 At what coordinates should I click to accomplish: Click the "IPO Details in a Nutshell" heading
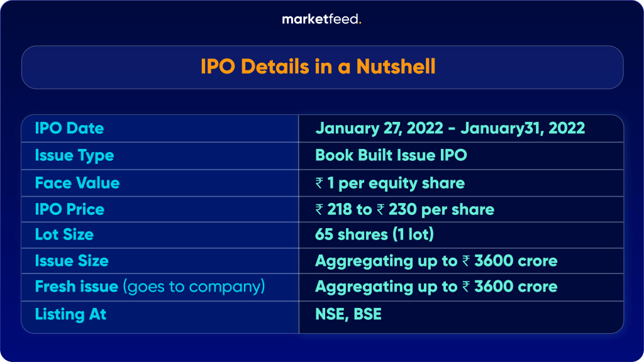318,67
